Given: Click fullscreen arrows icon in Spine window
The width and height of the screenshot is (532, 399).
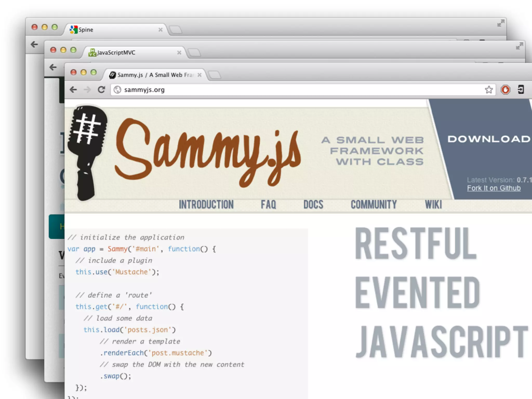Looking at the screenshot, I should [x=501, y=23].
